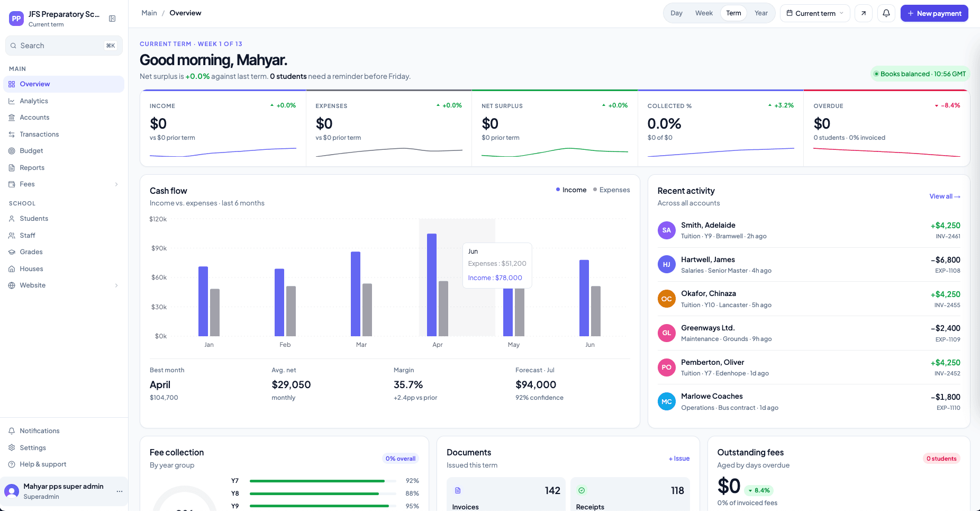
Task: Toggle the Income series in the Cash flow legend
Action: tap(571, 190)
